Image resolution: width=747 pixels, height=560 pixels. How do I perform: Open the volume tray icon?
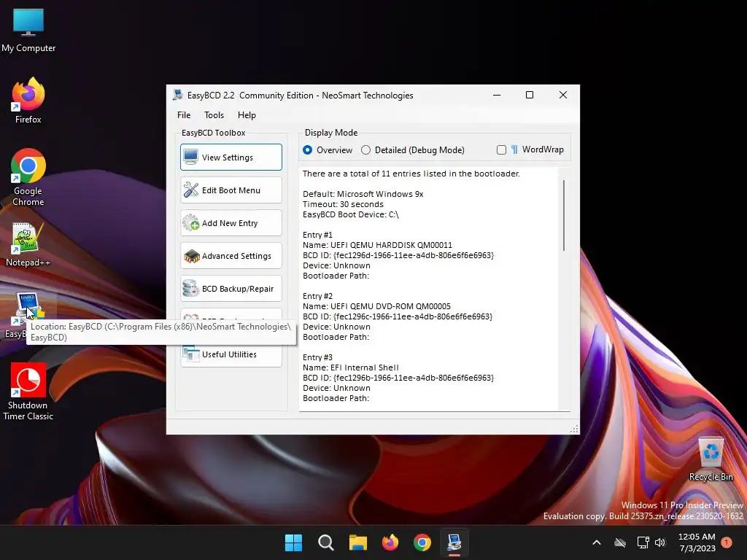(x=660, y=542)
